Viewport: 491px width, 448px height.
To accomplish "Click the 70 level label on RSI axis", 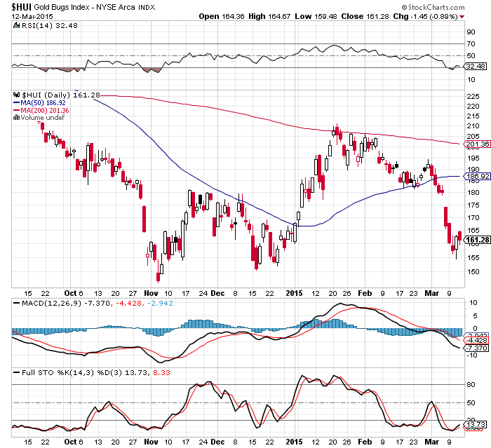I will coord(471,44).
